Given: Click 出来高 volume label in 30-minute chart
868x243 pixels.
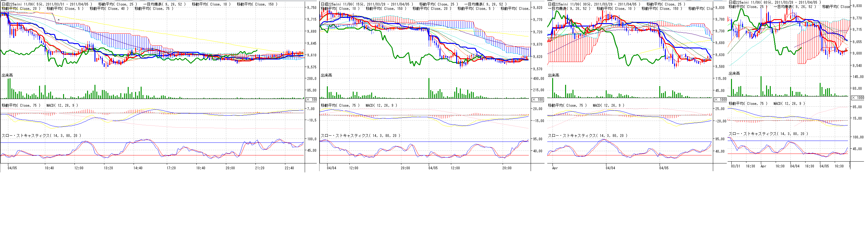Looking at the screenshot, I should [x=553, y=75].
